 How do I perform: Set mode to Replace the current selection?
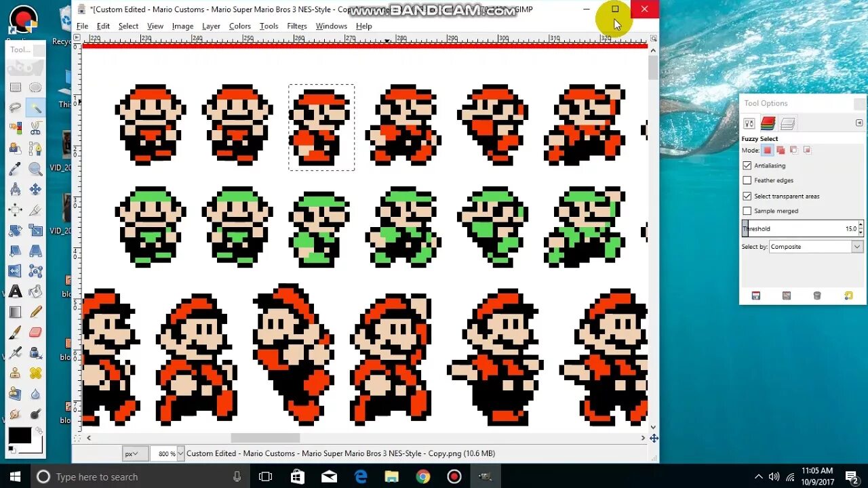pos(768,150)
